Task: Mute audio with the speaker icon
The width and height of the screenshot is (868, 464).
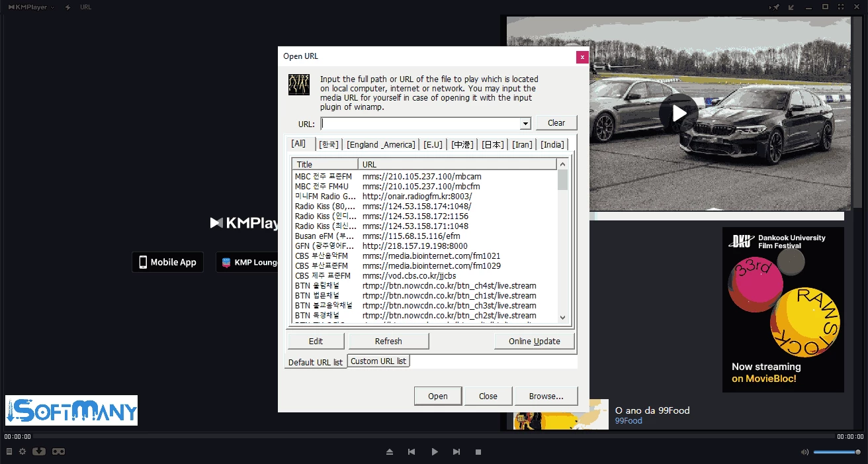Action: pyautogui.click(x=804, y=452)
